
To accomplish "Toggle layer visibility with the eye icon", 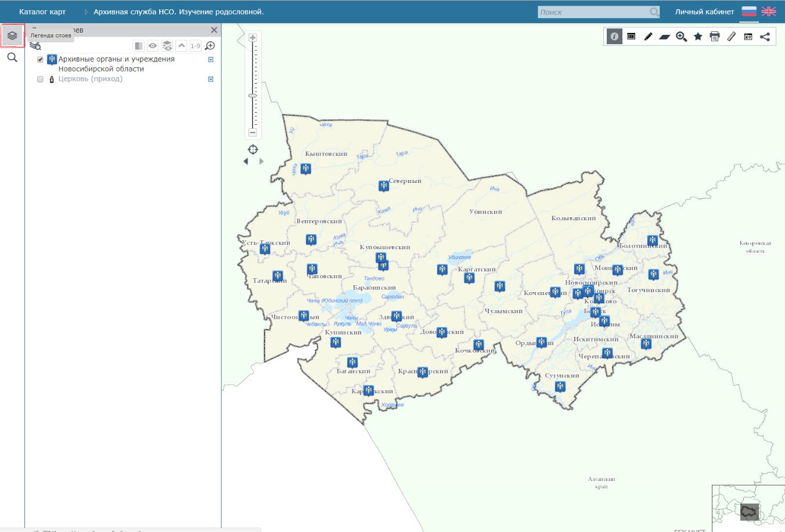I will [153, 46].
